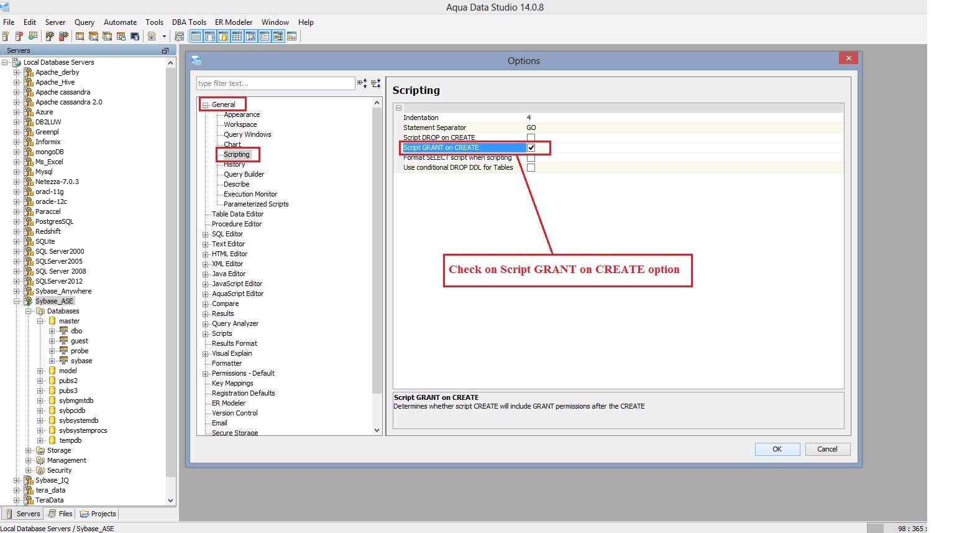The width and height of the screenshot is (980, 533).
Task: Click the dark console with database cylinder icon
Action: point(135,36)
